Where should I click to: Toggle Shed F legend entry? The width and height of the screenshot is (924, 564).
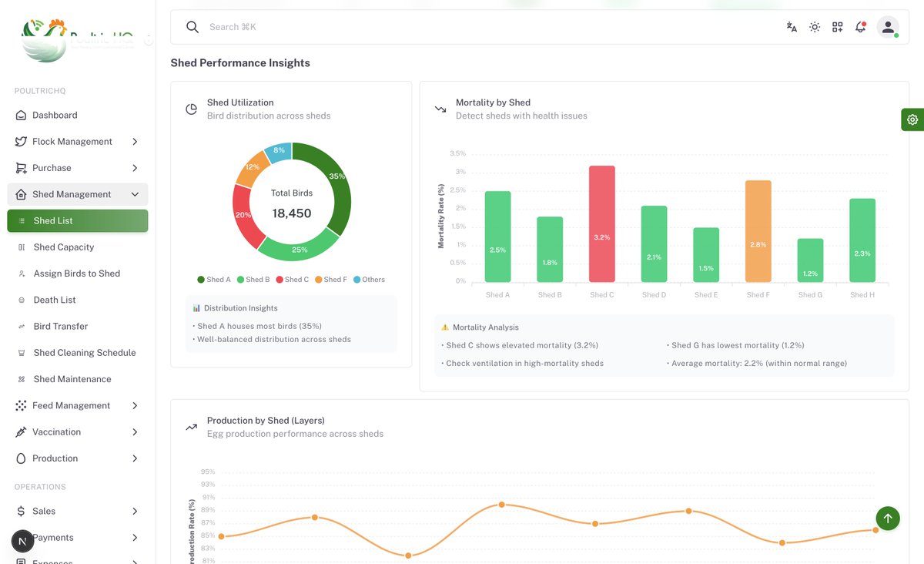[331, 280]
